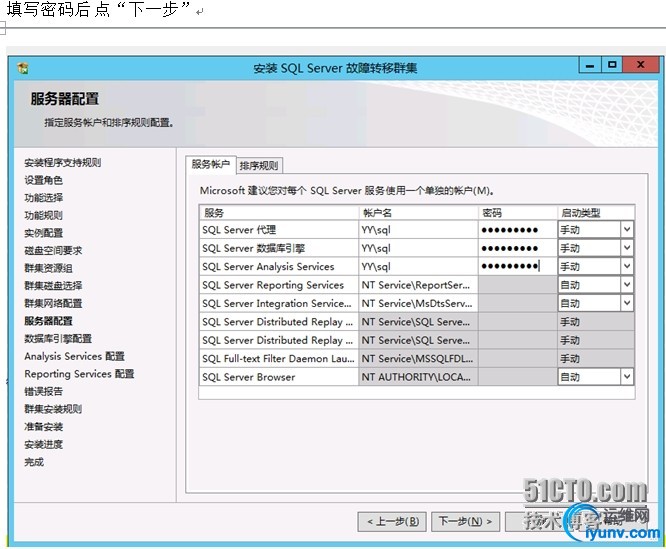
Task: Click SQL Server Browser row label
Action: [248, 377]
